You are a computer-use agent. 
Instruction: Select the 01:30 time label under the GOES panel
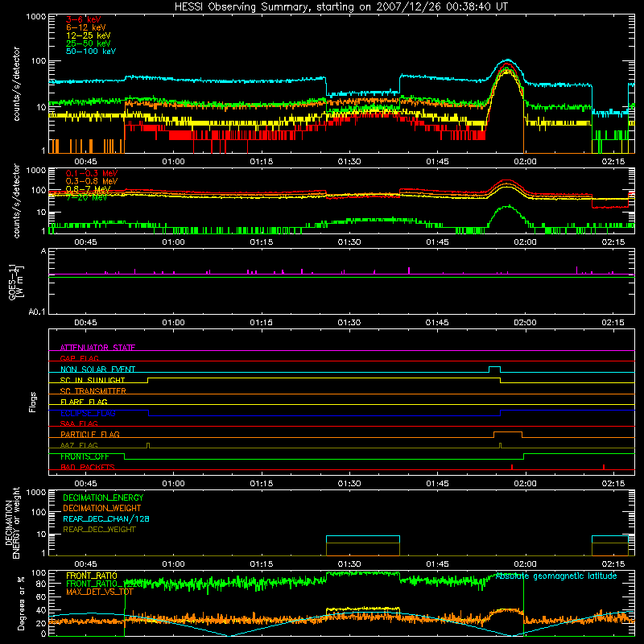(x=349, y=323)
